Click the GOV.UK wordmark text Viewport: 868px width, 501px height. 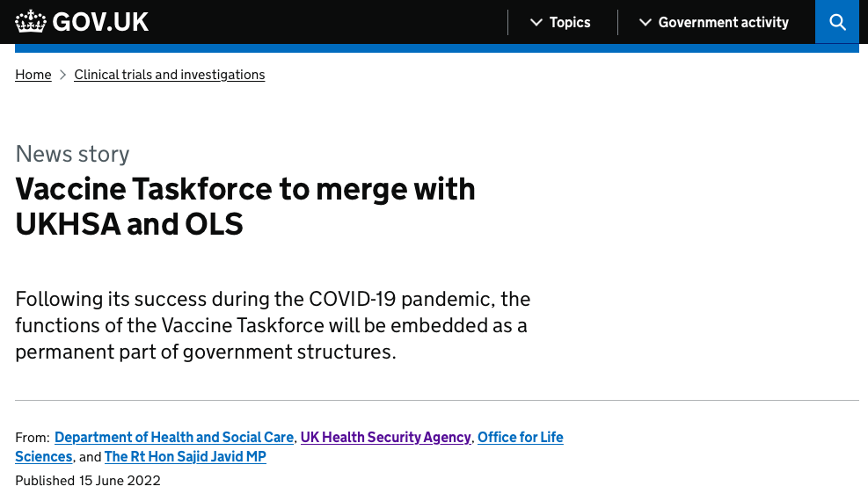coord(100,22)
